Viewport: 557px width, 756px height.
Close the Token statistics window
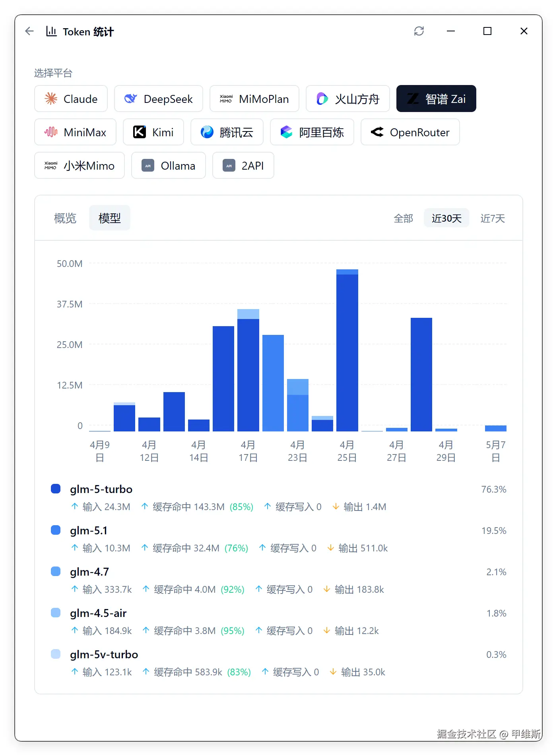click(x=524, y=31)
